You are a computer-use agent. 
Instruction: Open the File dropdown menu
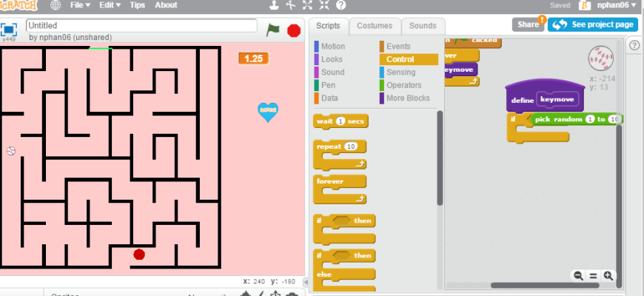point(80,5)
